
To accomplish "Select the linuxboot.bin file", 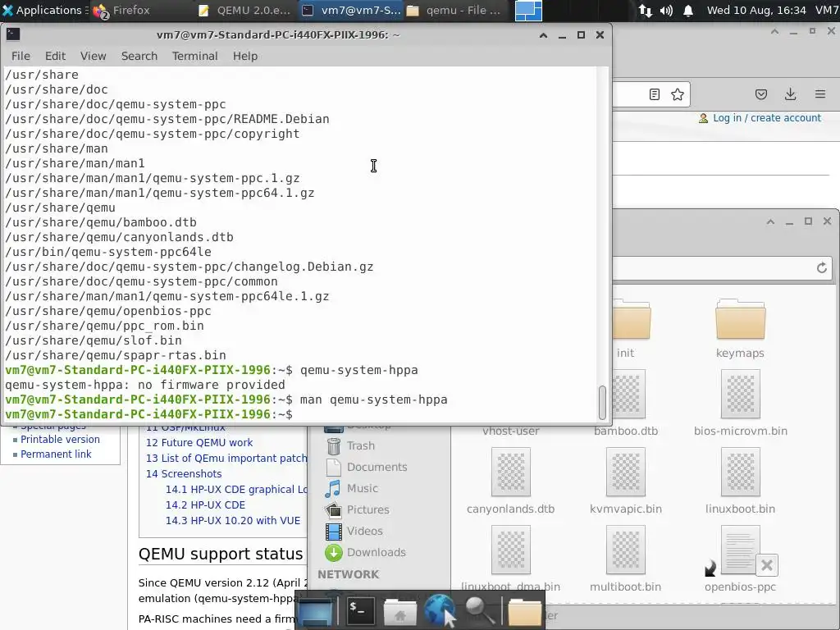I will tap(741, 481).
